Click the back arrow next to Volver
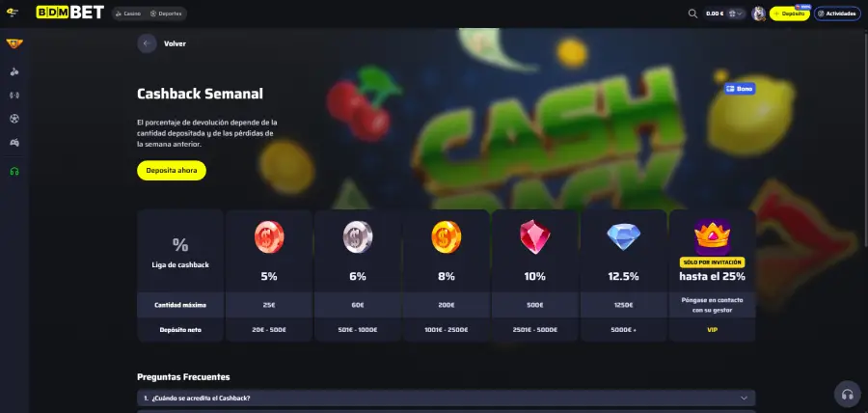868x413 pixels. point(147,43)
